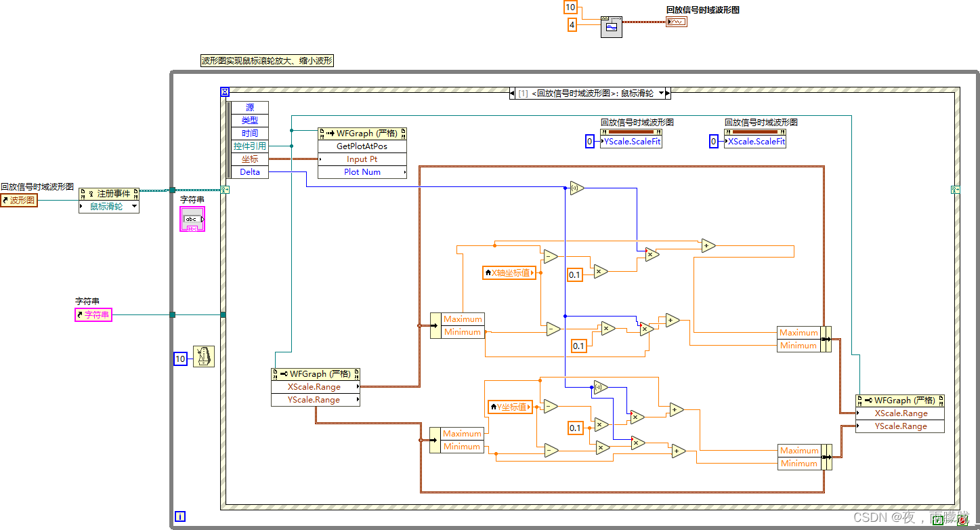Click the constant 10 beside metronome
The width and height of the screenshot is (980, 530).
pyautogui.click(x=180, y=359)
